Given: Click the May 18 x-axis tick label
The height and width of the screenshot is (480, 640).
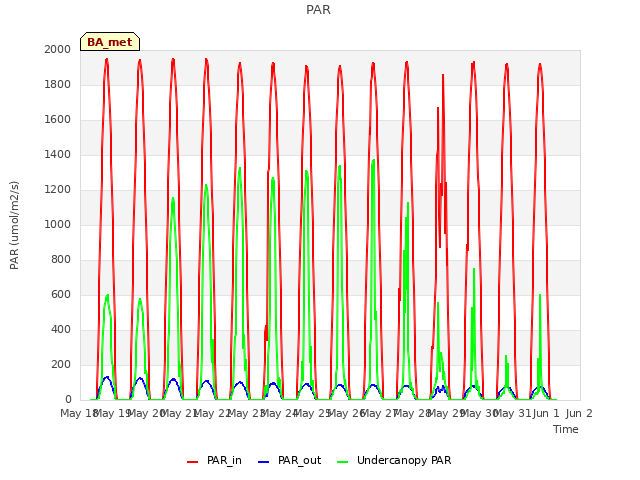Looking at the screenshot, I should coord(79,413).
